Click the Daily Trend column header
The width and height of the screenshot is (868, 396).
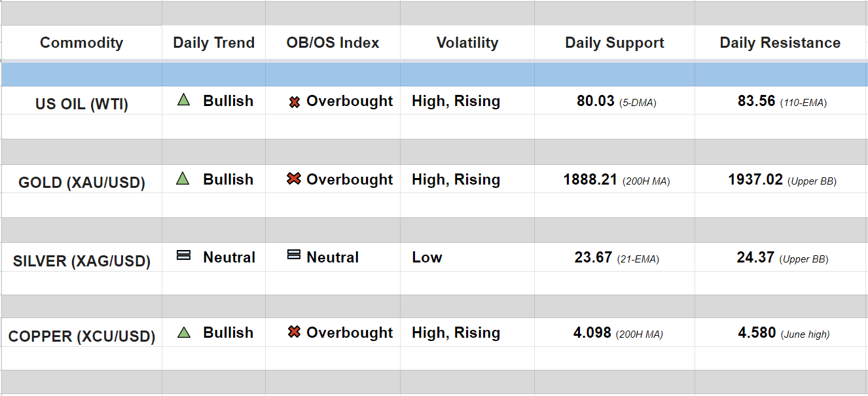point(213,43)
